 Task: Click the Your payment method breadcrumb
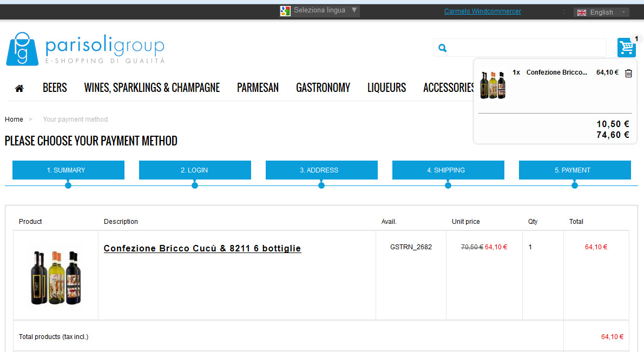[x=76, y=119]
